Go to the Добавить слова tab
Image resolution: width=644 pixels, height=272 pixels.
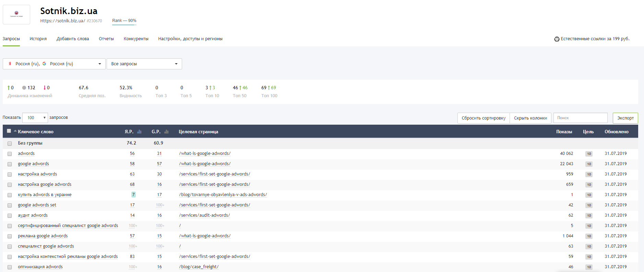[x=73, y=39]
